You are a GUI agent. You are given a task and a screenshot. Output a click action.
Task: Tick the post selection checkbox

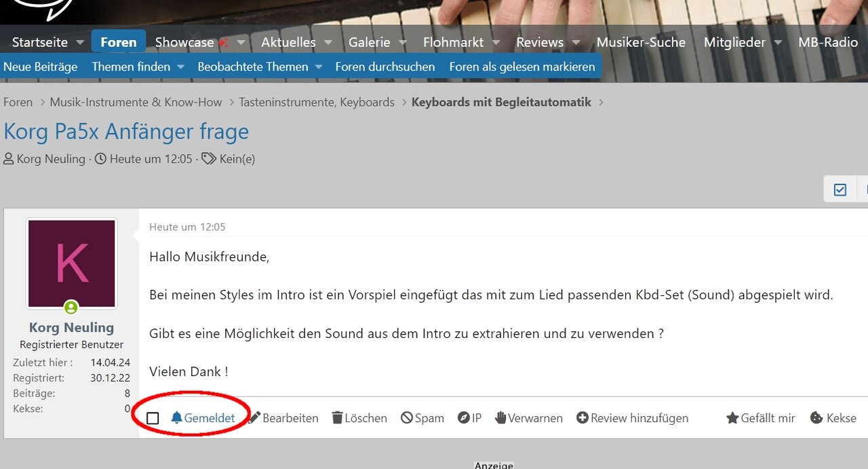pyautogui.click(x=153, y=418)
